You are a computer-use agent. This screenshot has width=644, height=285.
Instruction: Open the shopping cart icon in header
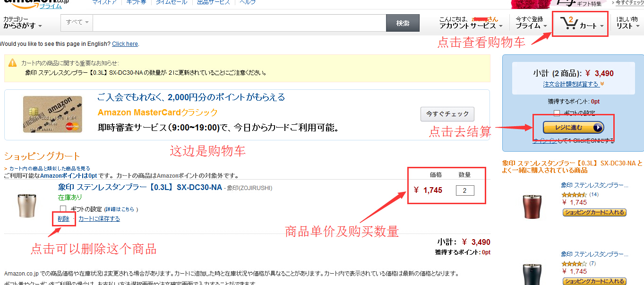pos(568,23)
